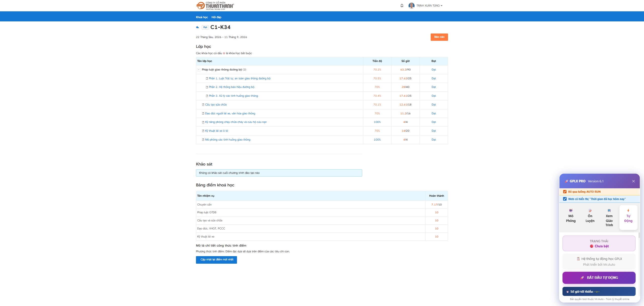Click document icon beside Mô phỏng các tình huống

click(203, 140)
